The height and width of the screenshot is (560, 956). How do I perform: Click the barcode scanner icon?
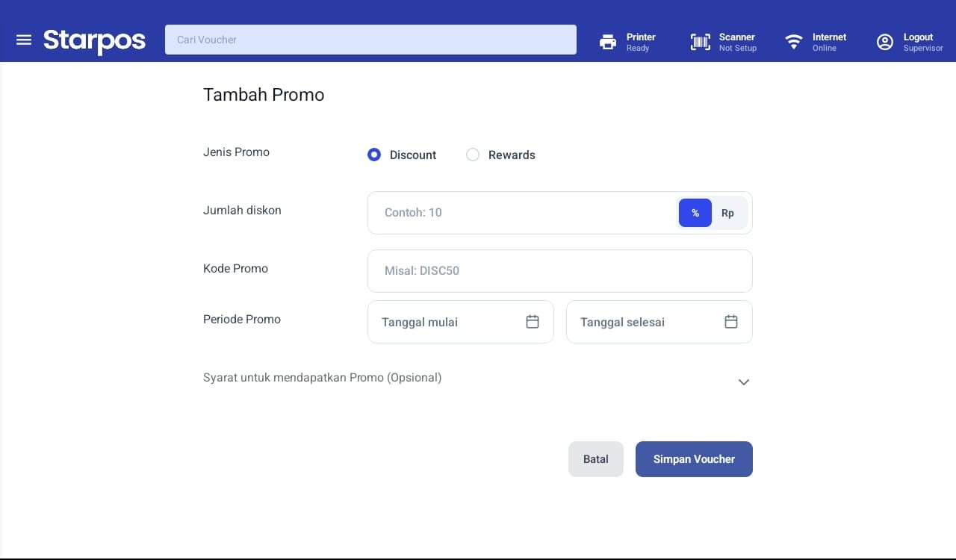[700, 42]
